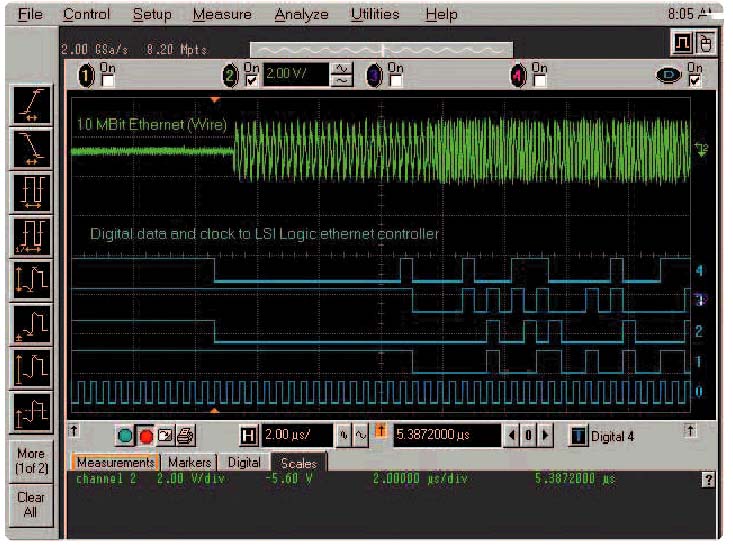Click the channel 4 number button
733x545 pixels.
(517, 75)
